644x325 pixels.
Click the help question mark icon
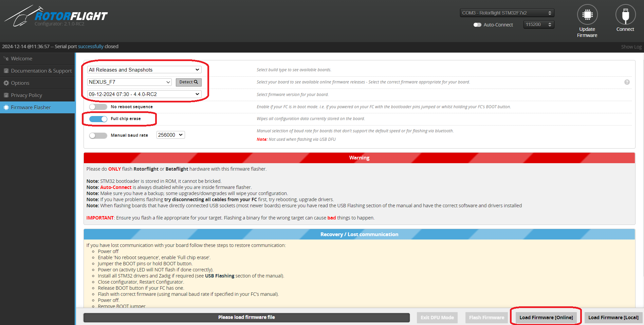(627, 82)
